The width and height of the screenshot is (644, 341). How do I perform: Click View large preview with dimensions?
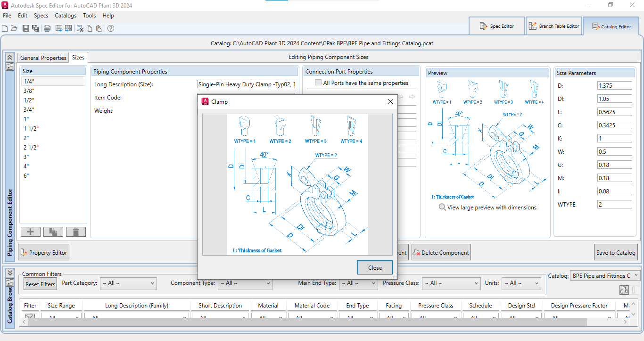click(492, 207)
